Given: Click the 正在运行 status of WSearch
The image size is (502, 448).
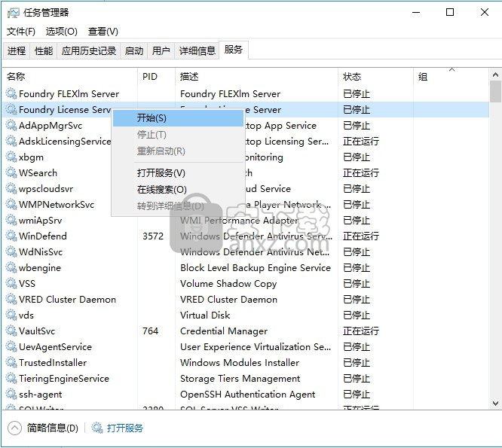Looking at the screenshot, I should tap(361, 172).
